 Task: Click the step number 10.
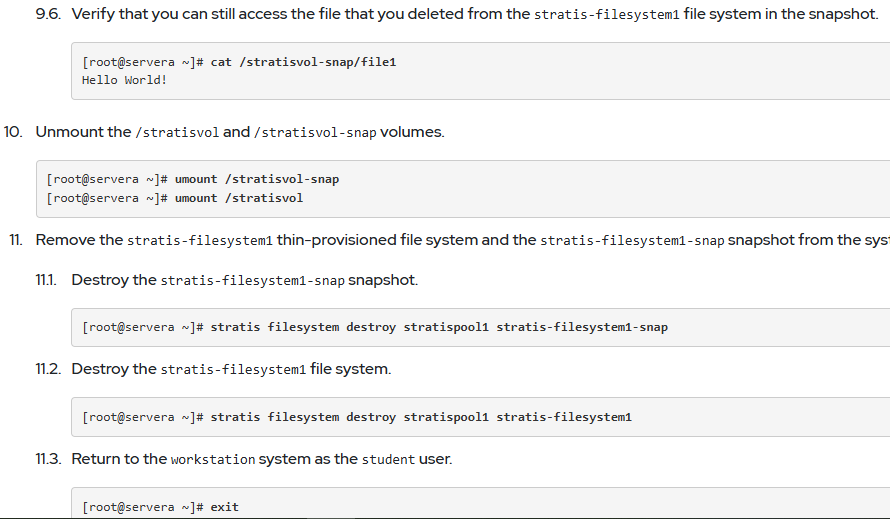click(13, 132)
